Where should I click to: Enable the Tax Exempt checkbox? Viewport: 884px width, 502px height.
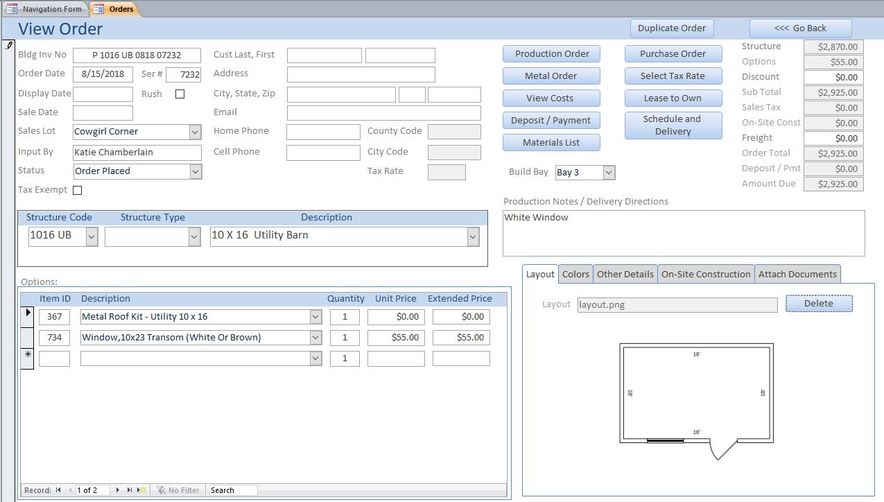tap(77, 190)
